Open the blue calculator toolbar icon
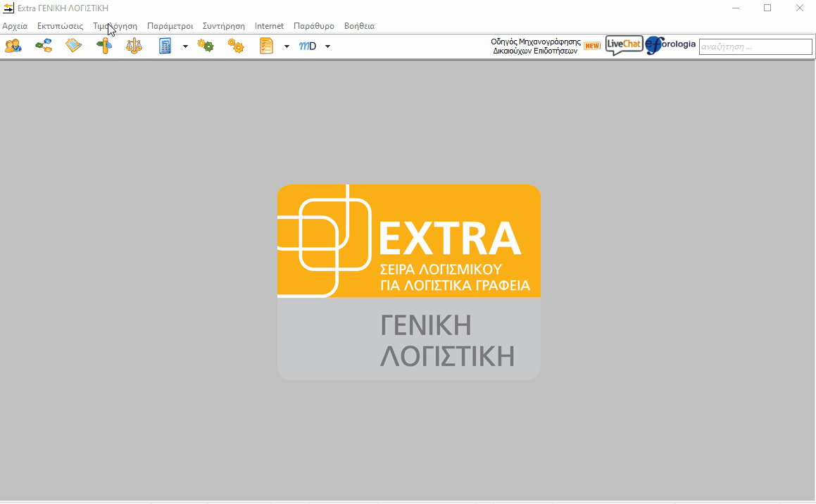This screenshot has width=816, height=504. click(x=165, y=46)
